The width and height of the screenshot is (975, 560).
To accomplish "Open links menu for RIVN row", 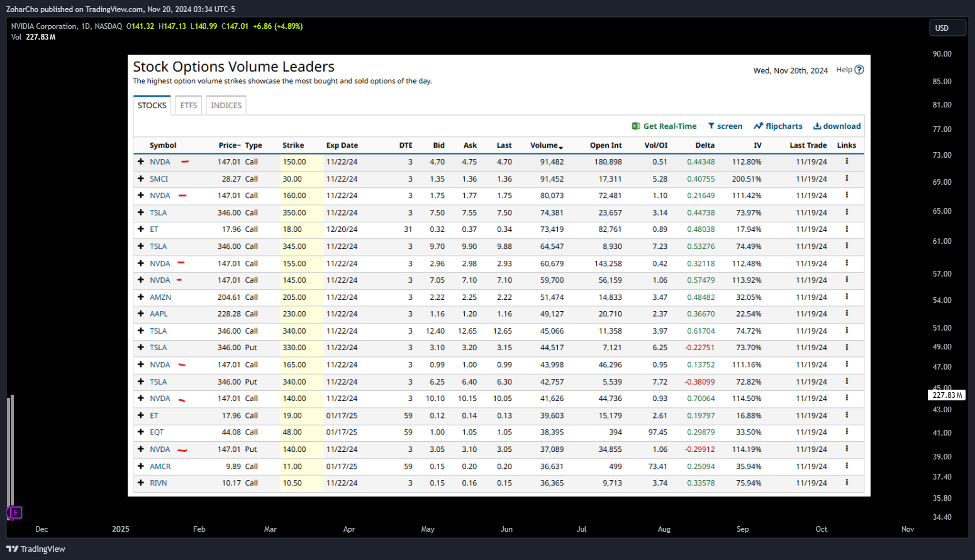I will [847, 483].
